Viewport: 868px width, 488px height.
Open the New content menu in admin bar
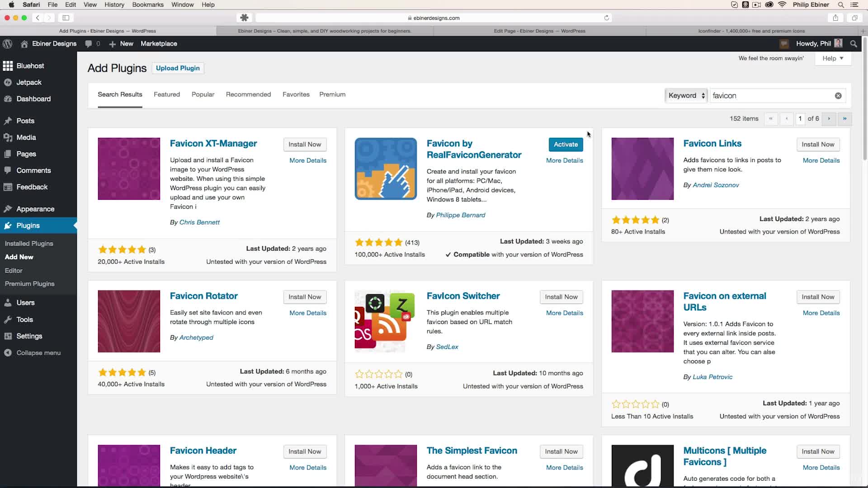tap(121, 44)
